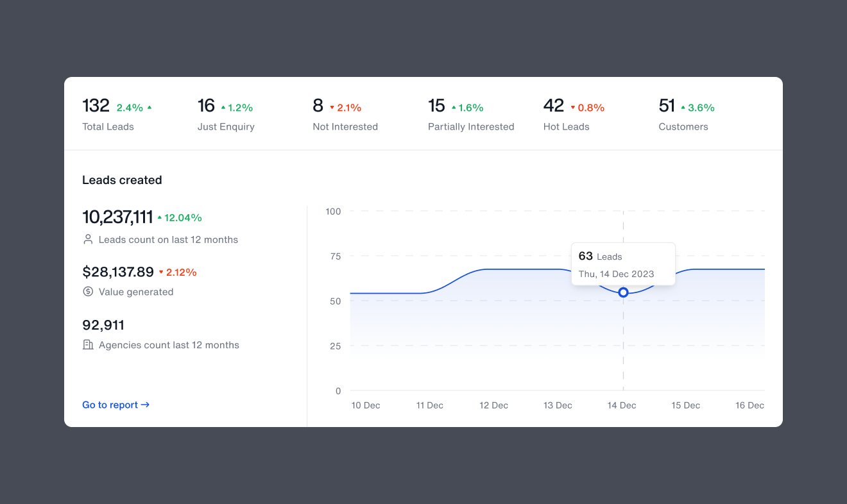Click the green arrow before Just Enquiry 1.2%
This screenshot has height=504, width=847.
click(223, 108)
